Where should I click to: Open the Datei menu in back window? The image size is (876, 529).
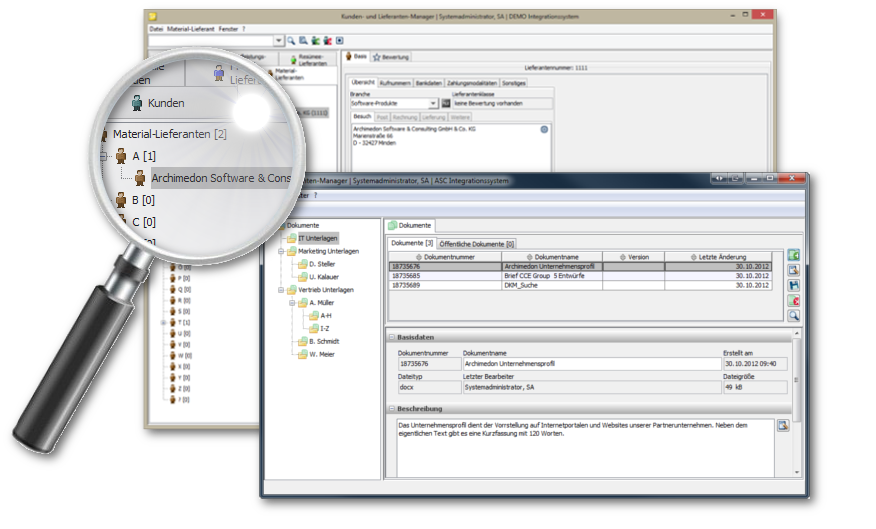pos(156,28)
